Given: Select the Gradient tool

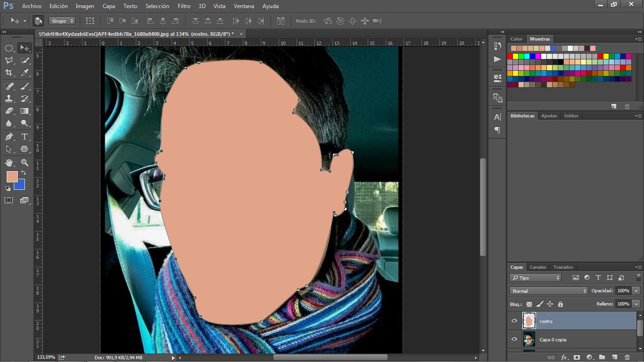Looking at the screenshot, I should coord(25,111).
